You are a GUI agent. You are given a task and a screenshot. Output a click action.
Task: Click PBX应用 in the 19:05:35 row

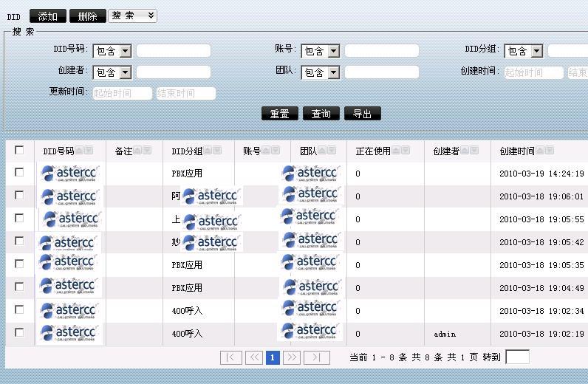tap(187, 265)
